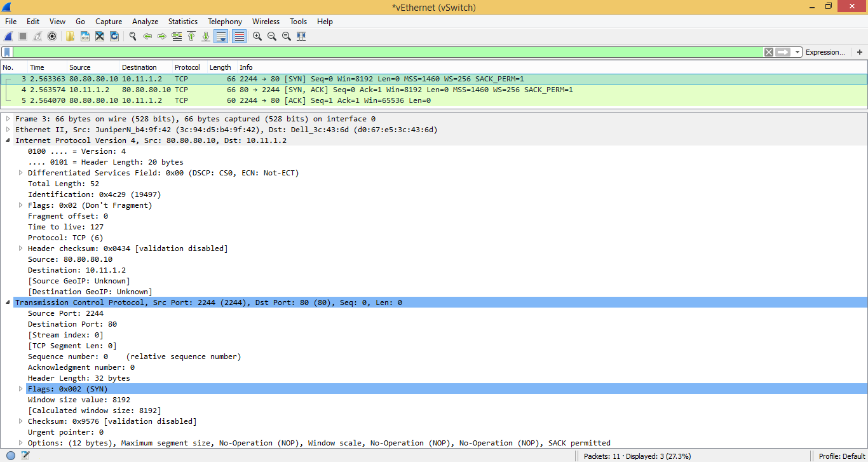Edit capture file comment icon
This screenshot has height=462, width=868.
[x=25, y=455]
